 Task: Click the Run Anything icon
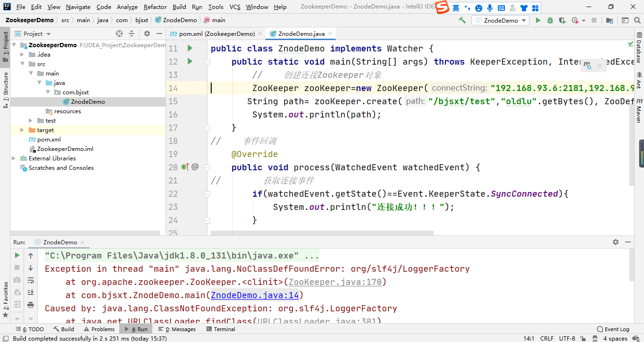tap(625, 20)
